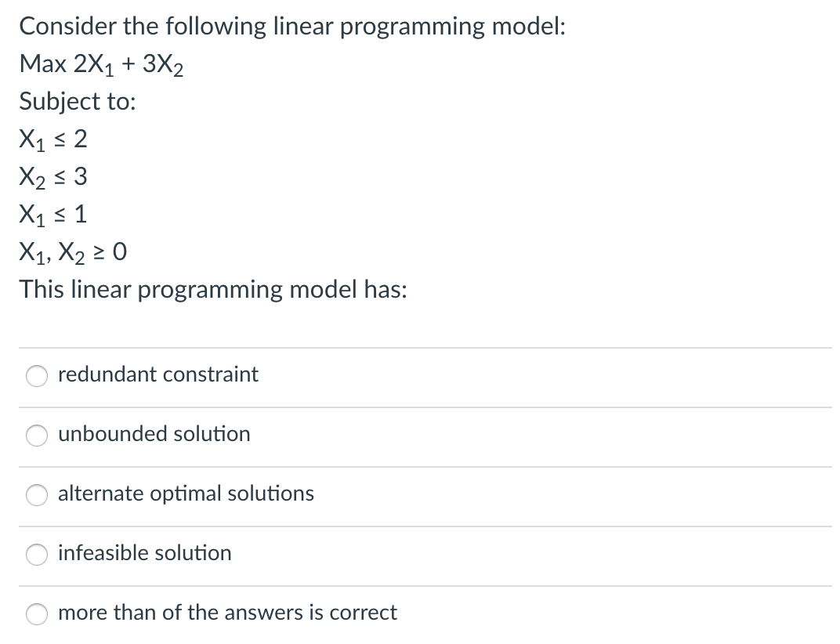Image resolution: width=840 pixels, height=644 pixels.
Task: Select the 'unbounded solution' radio button
Action: (37, 435)
